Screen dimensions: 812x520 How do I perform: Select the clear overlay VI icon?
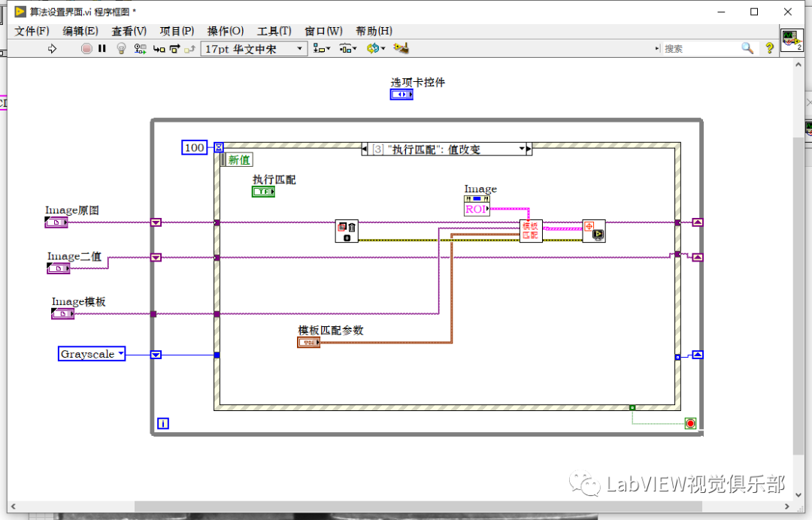[347, 231]
